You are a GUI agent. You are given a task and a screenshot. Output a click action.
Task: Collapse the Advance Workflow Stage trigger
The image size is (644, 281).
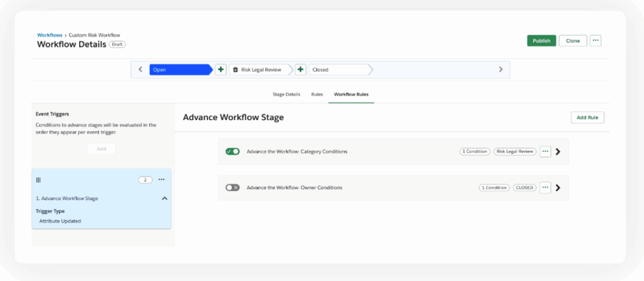(x=164, y=199)
